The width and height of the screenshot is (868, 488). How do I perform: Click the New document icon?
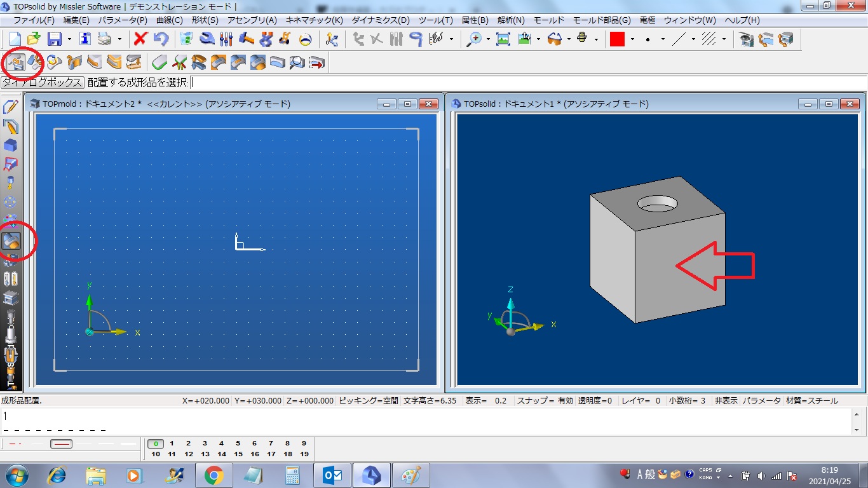point(15,39)
